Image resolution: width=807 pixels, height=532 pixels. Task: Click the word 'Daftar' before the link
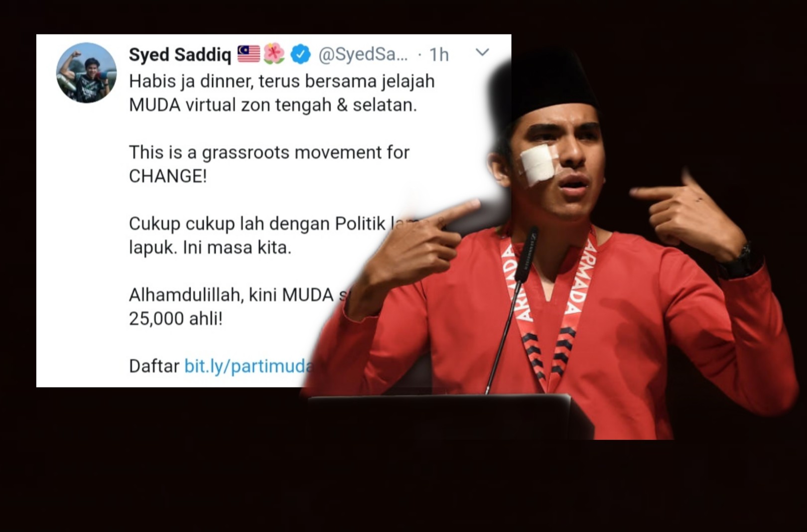[154, 366]
